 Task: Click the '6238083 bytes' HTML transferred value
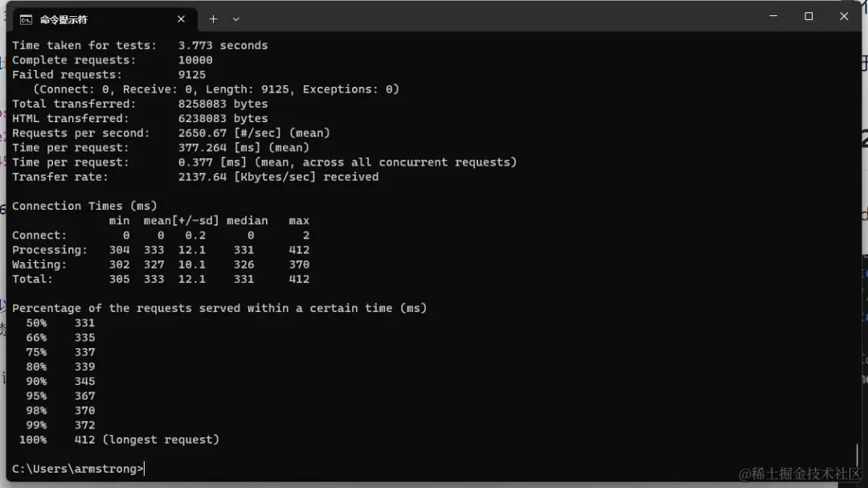(x=223, y=118)
